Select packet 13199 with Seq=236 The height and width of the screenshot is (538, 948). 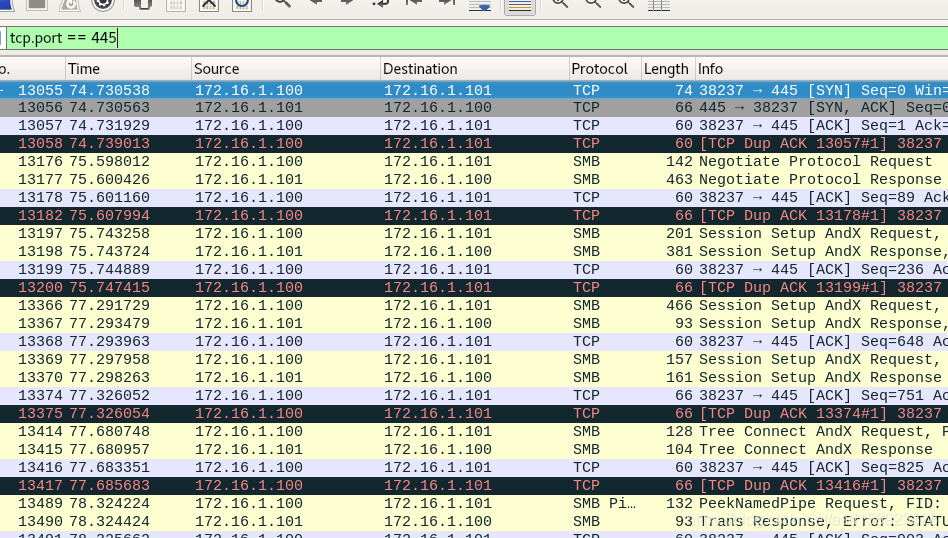point(474,270)
